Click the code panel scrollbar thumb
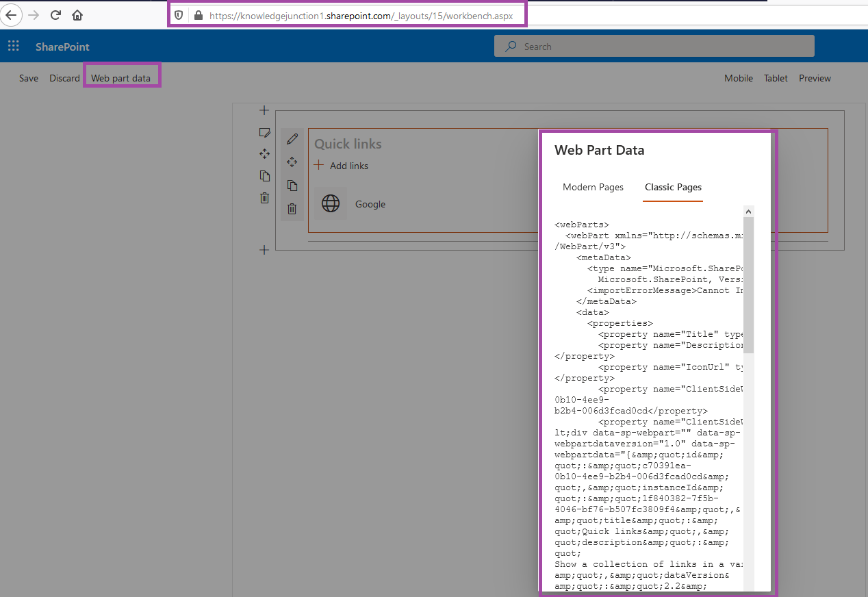868x597 pixels. point(748,285)
